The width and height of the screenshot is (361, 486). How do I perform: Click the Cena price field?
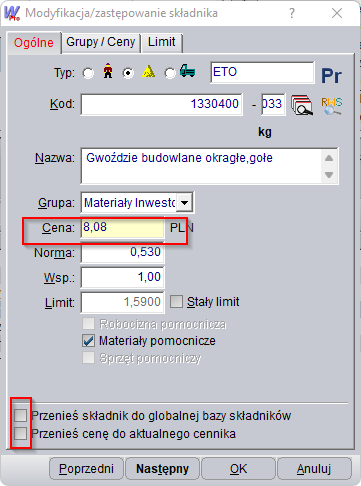(122, 227)
